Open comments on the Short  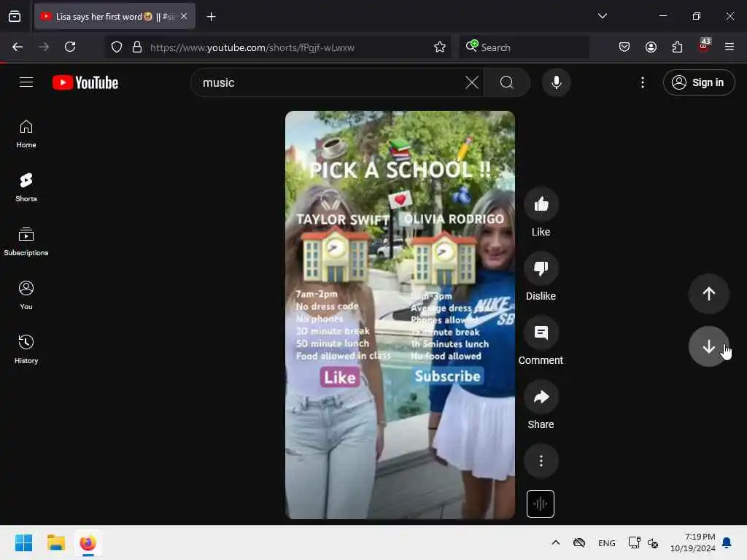coord(541,332)
